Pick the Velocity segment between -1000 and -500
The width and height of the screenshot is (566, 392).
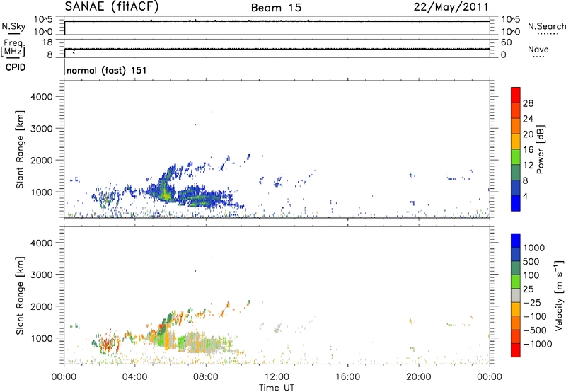(x=516, y=336)
